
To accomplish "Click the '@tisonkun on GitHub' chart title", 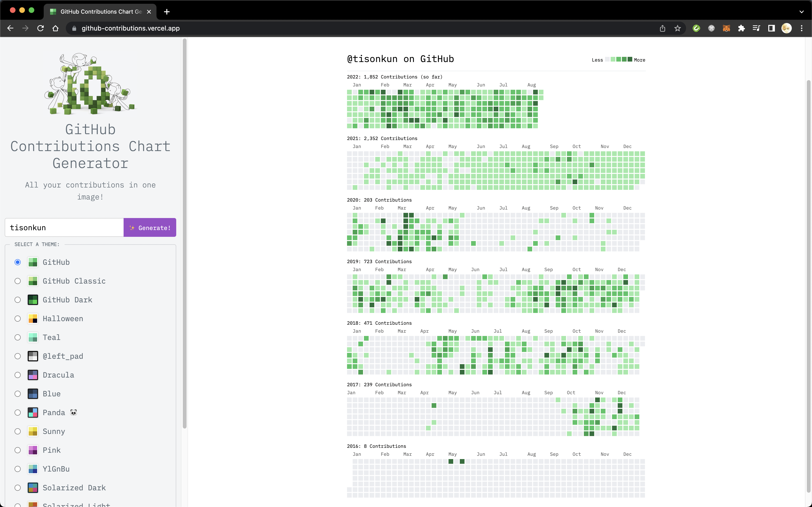I will [x=400, y=59].
